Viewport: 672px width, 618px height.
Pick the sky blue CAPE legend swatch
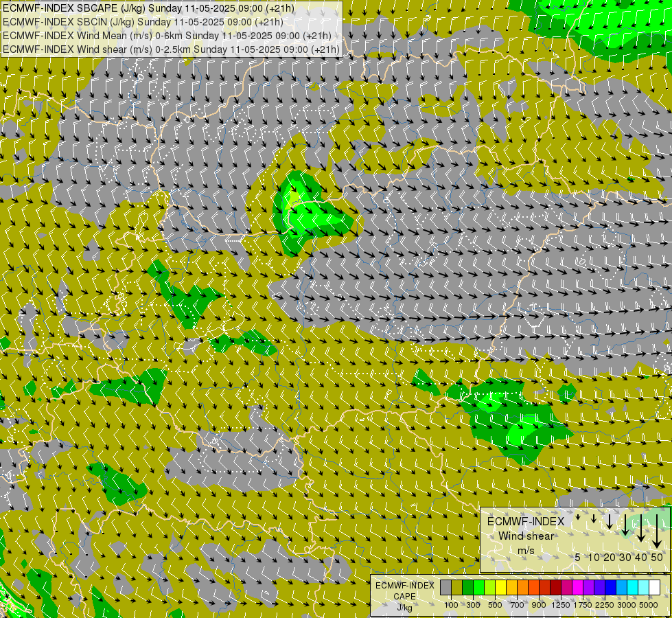click(x=622, y=588)
